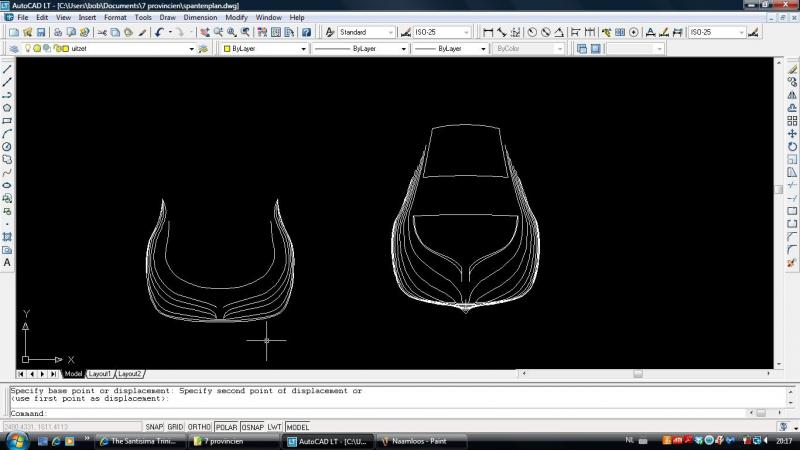The height and width of the screenshot is (450, 800).
Task: Toggle GRID display in status bar
Action: click(x=175, y=427)
